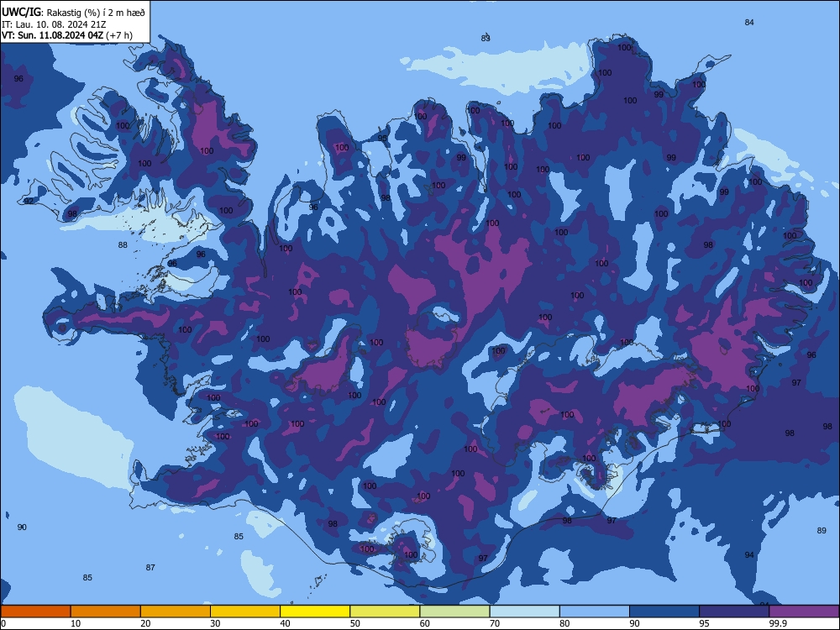Click the '99.9' legend tick label

(778, 623)
